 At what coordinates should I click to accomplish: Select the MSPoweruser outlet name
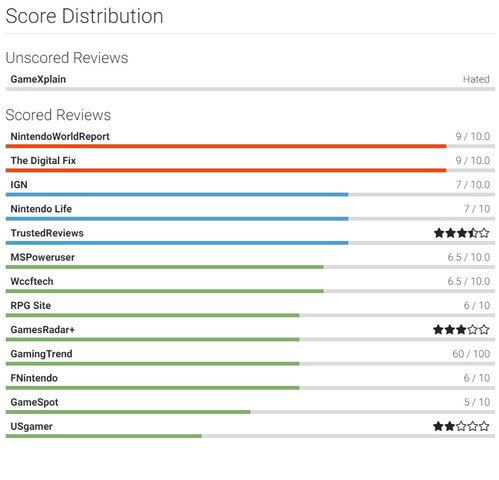pos(42,257)
